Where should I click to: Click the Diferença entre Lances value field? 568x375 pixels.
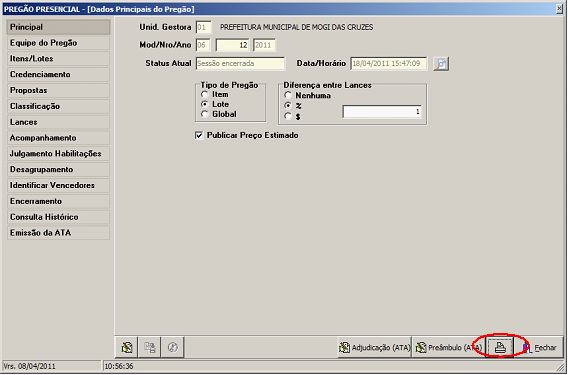tap(382, 112)
